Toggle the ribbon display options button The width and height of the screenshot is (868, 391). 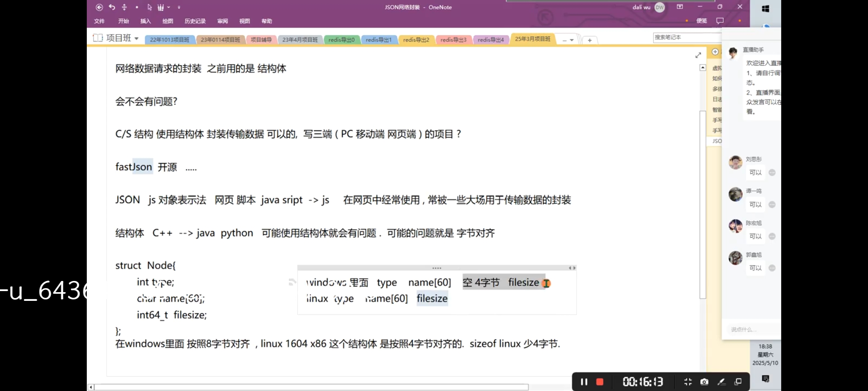coord(680,7)
